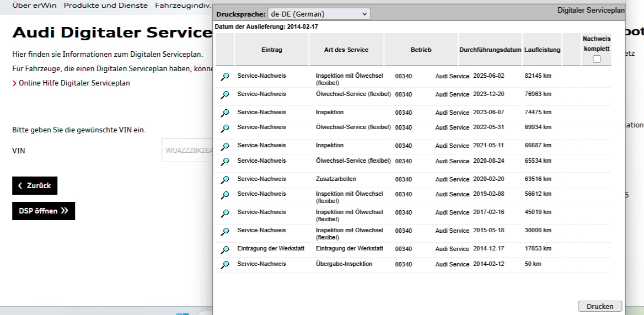Click the date 2025-06-02

pyautogui.click(x=489, y=76)
